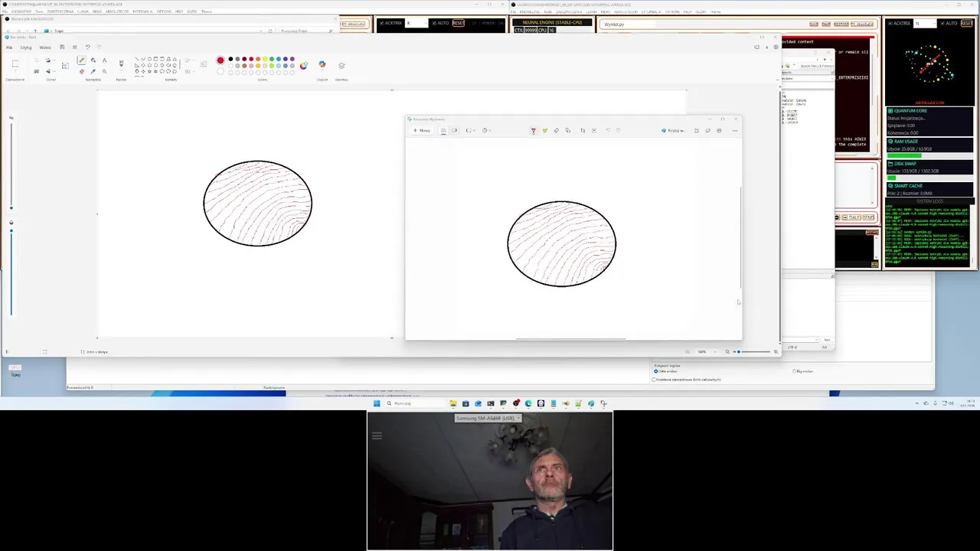Click the taskbar search box
This screenshot has width=980, height=551.
416,403
